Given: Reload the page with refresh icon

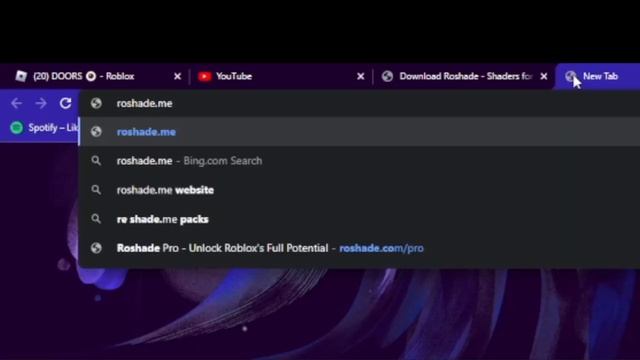Looking at the screenshot, I should 66,103.
